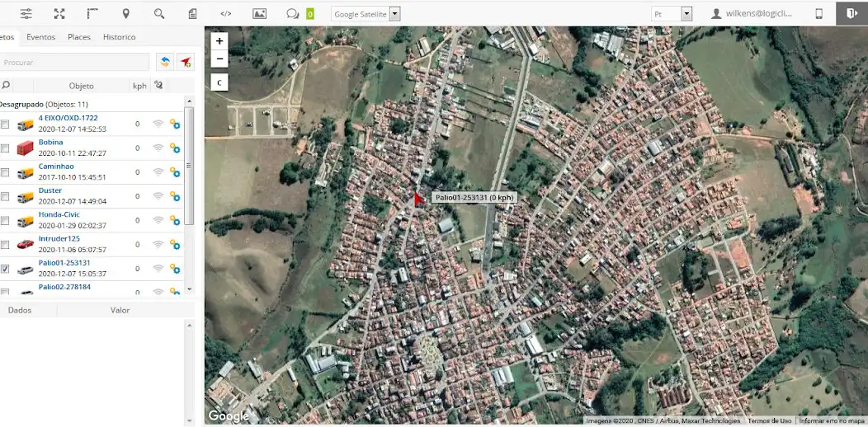The image size is (868, 427).
Task: Click the red car icon of Intruder125
Action: point(25,245)
